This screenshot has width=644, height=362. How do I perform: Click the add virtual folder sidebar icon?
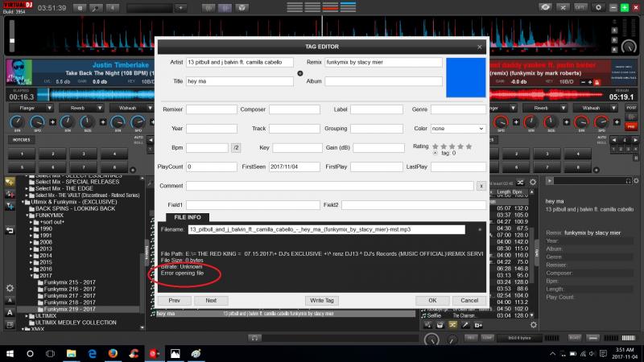click(x=10, y=194)
